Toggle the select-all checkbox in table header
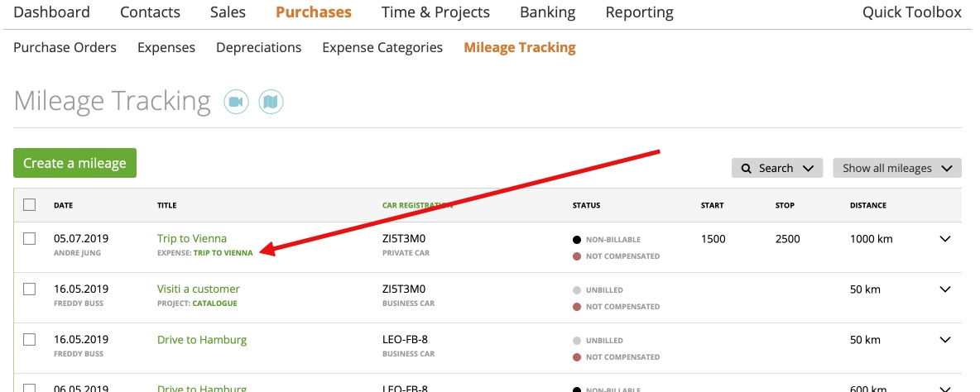Viewport: 980px width, 392px height. [29, 205]
